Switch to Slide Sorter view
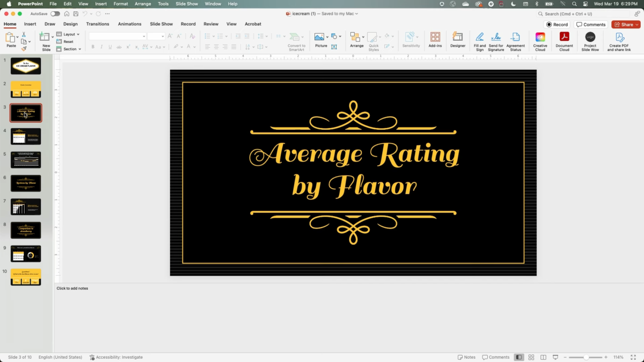This screenshot has width=644, height=362. (531, 357)
